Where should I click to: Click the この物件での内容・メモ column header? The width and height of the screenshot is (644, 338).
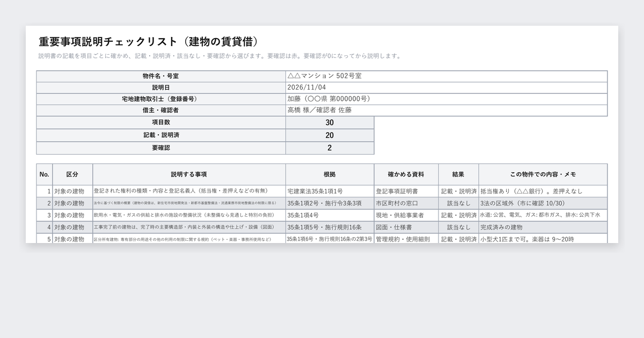coord(543,174)
